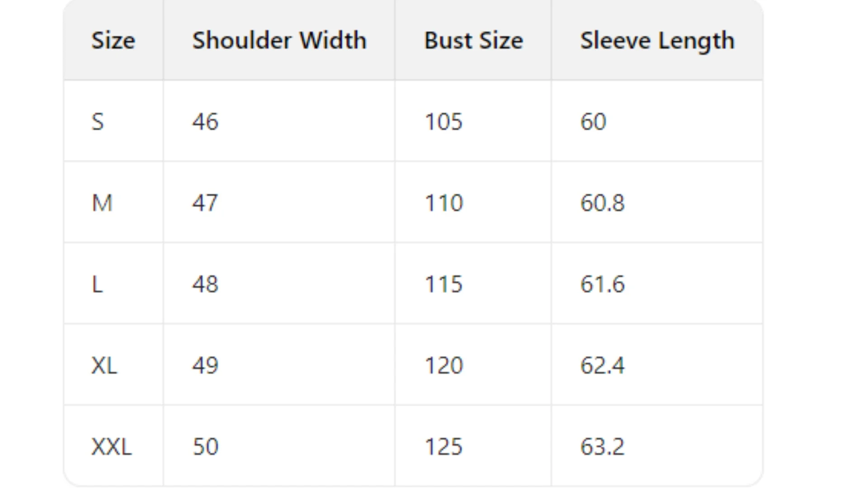Click the Bust Size column header
This screenshot has height=488, width=868.
[473, 41]
